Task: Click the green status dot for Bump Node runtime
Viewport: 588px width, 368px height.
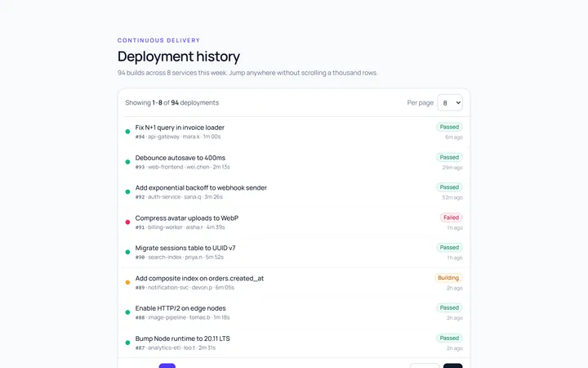Action: [x=127, y=343]
